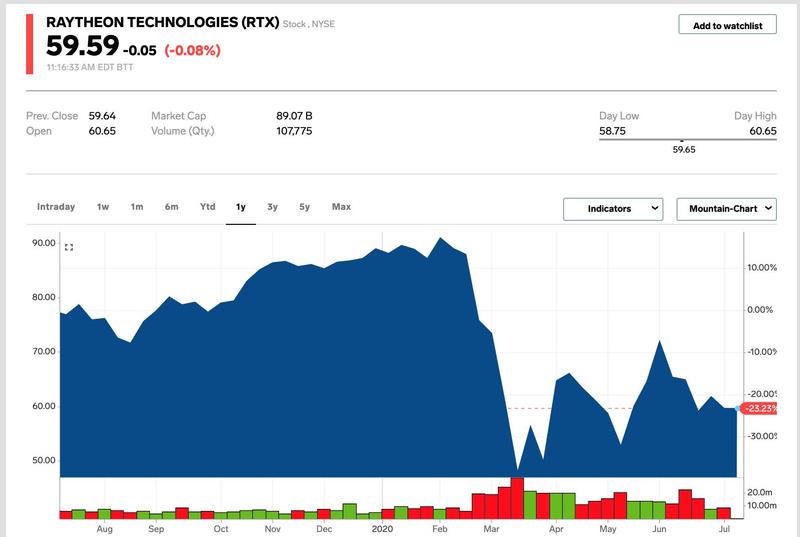The height and width of the screenshot is (537, 800).
Task: Click the Market Cap label
Action: click(179, 116)
